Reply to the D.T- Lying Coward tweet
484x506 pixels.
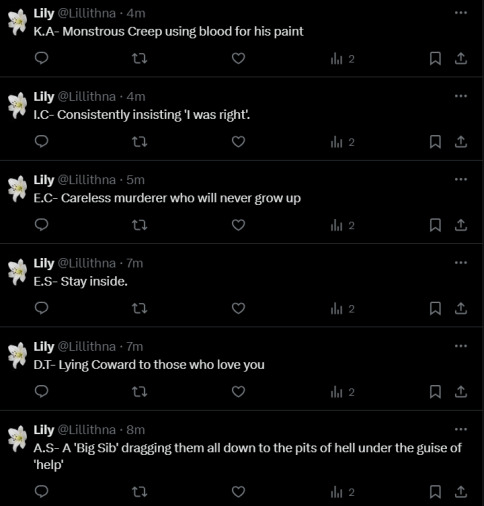[42, 392]
